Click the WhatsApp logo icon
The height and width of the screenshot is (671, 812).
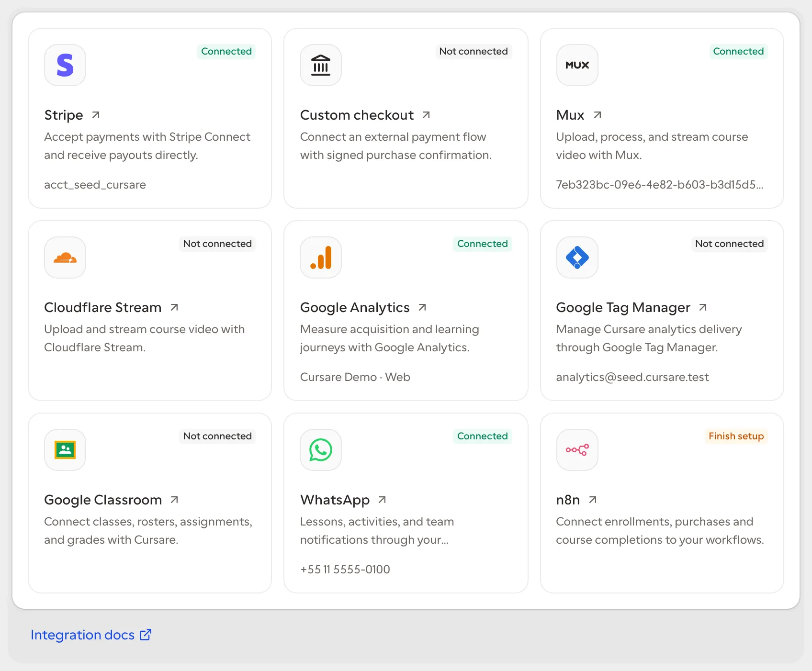coord(321,450)
